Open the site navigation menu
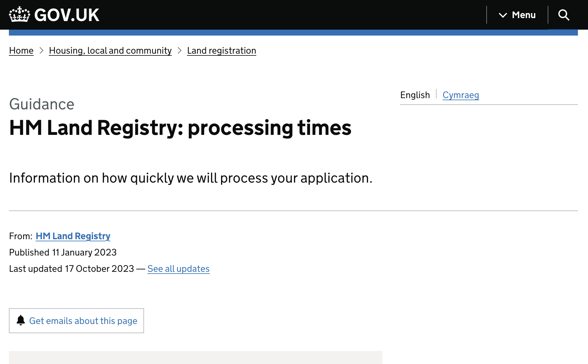This screenshot has width=588, height=364. [517, 15]
